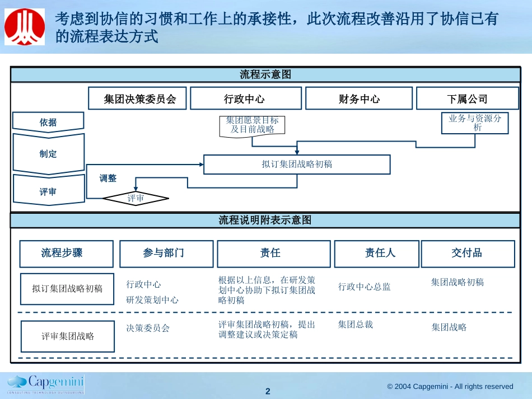Select the 集团战略 deliverable text
The height and width of the screenshot is (399, 532).
[x=449, y=327]
